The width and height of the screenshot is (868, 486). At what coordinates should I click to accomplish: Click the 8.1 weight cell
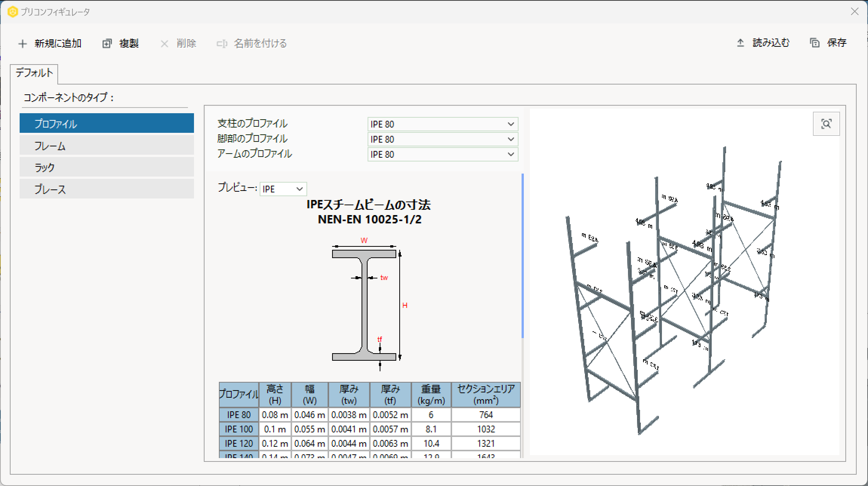(x=431, y=429)
